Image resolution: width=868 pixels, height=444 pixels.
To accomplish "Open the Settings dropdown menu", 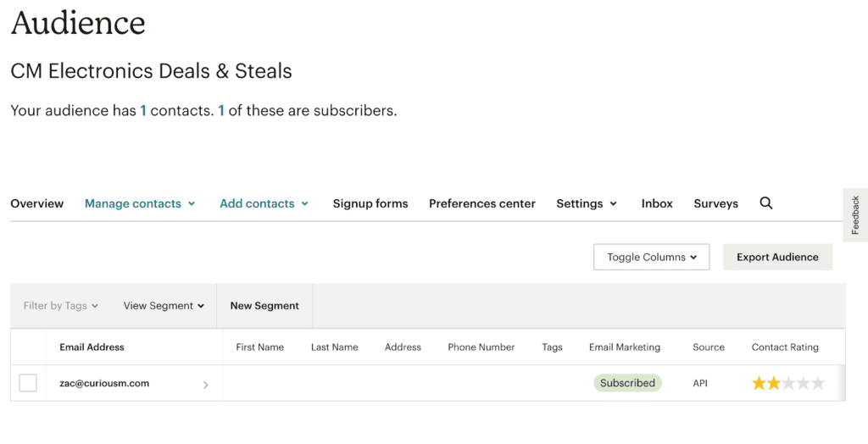I will click(x=587, y=203).
